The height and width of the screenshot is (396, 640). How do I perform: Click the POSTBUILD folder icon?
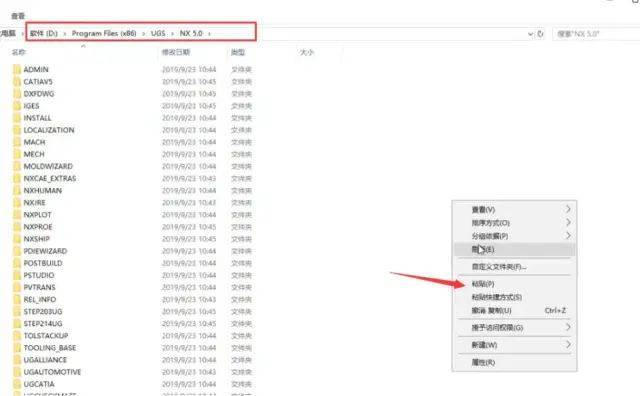click(17, 263)
